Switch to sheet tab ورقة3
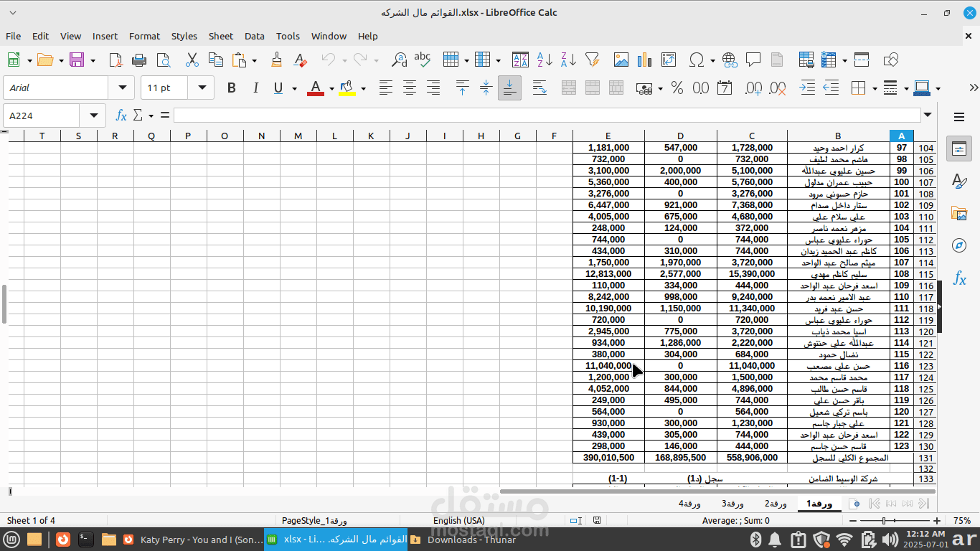This screenshot has height=551, width=980. coord(732,504)
